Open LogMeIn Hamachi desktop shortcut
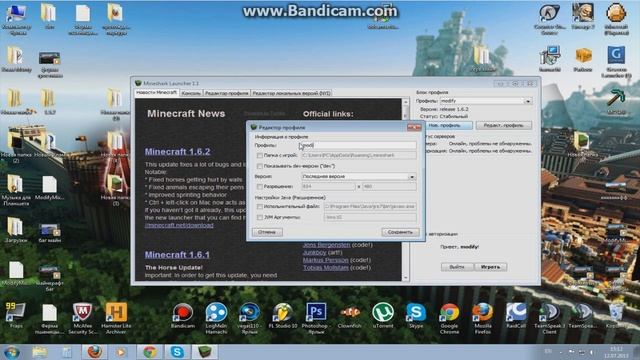This screenshot has width=640, height=360. pos(216,318)
